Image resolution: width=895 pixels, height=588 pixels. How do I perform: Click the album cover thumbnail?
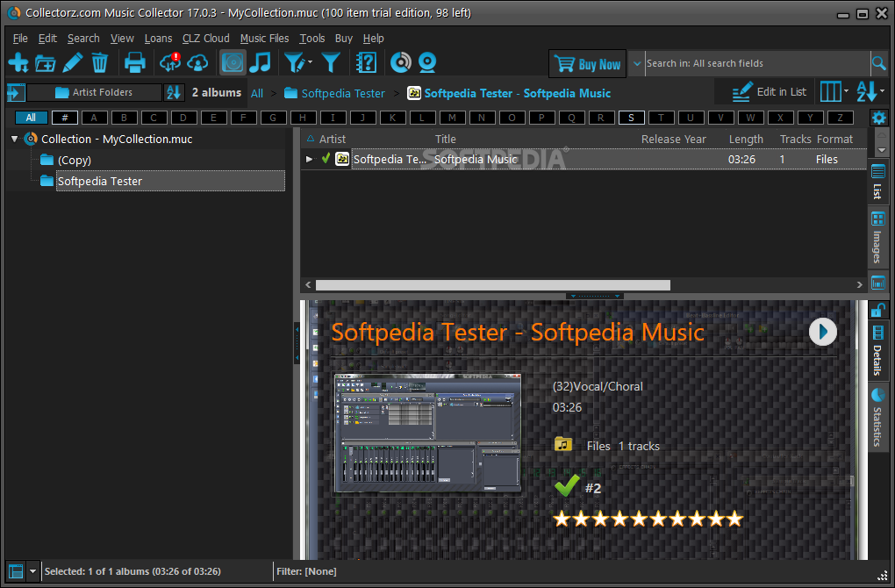click(x=427, y=434)
